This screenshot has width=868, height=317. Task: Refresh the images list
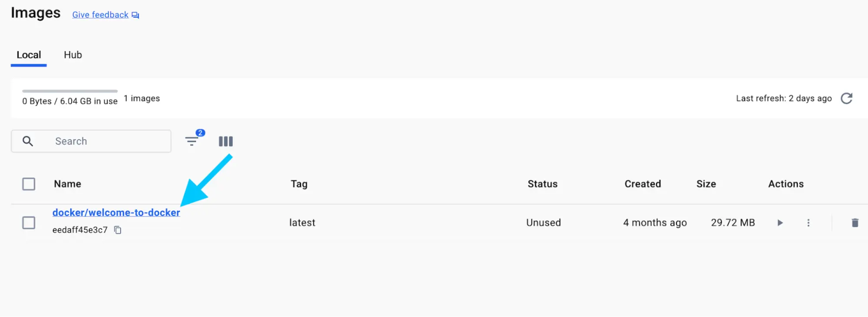(847, 98)
